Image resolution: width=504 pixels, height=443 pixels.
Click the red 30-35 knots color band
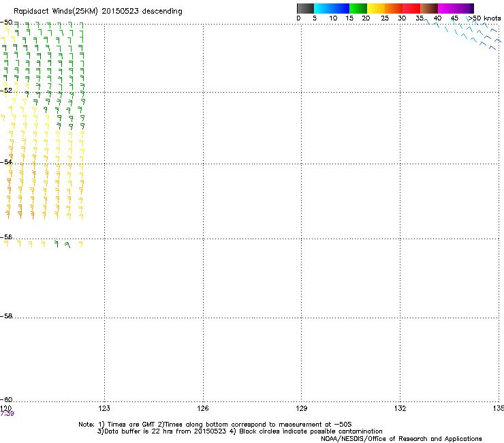[x=411, y=8]
